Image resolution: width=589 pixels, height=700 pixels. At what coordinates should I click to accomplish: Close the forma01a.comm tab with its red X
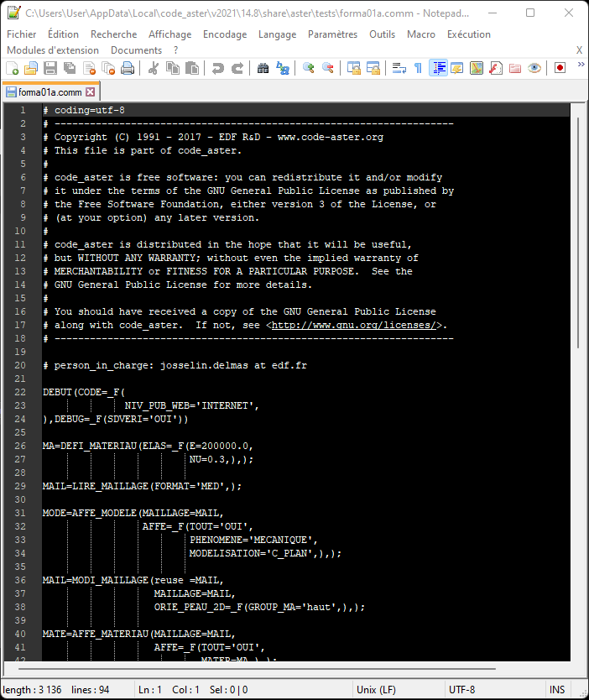point(91,92)
